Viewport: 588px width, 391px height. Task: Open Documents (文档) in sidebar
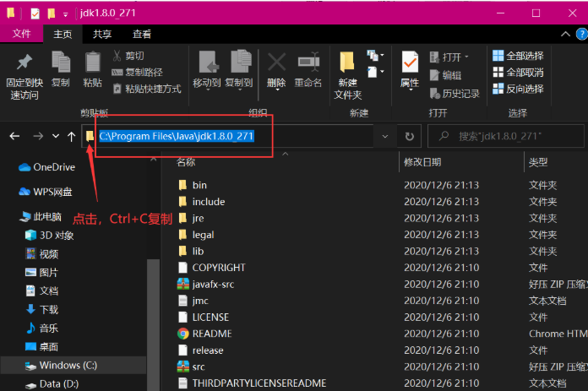point(41,291)
